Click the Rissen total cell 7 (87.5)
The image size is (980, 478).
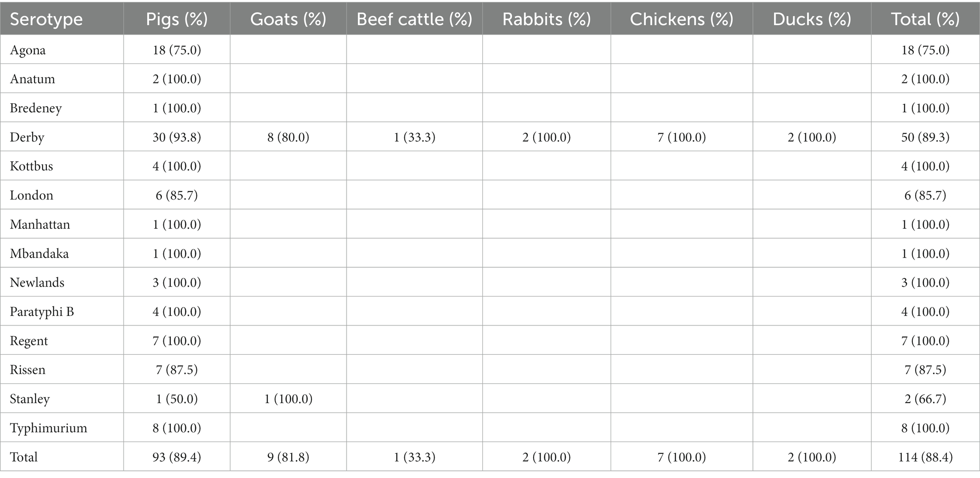tap(925, 370)
